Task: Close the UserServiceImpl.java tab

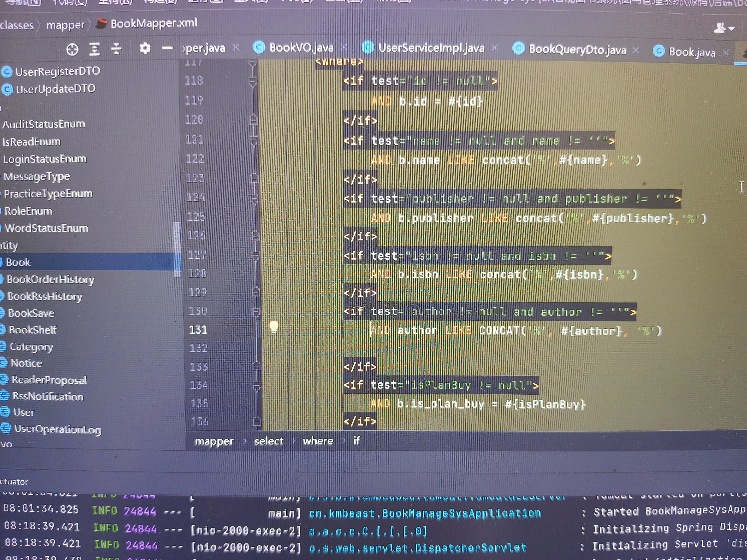Action: (495, 48)
